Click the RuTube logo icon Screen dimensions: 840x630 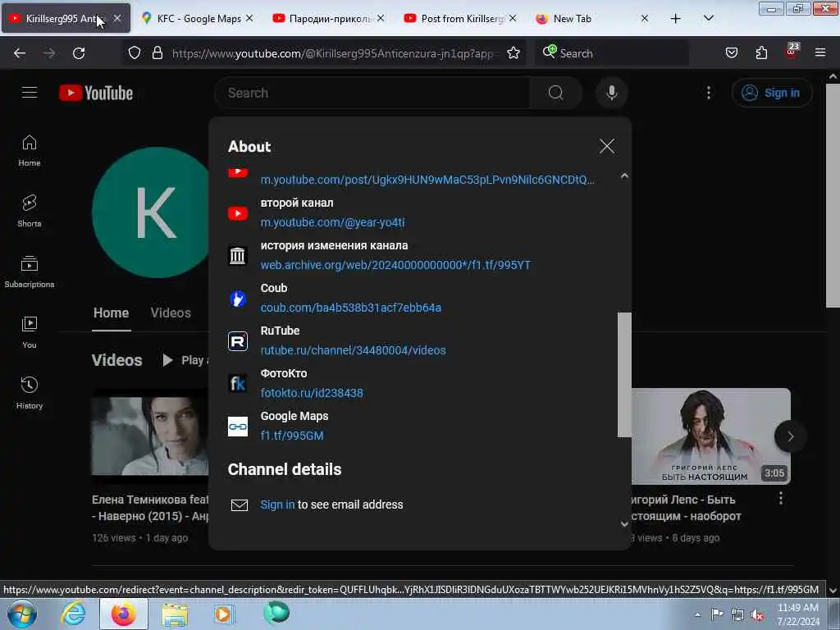[238, 340]
